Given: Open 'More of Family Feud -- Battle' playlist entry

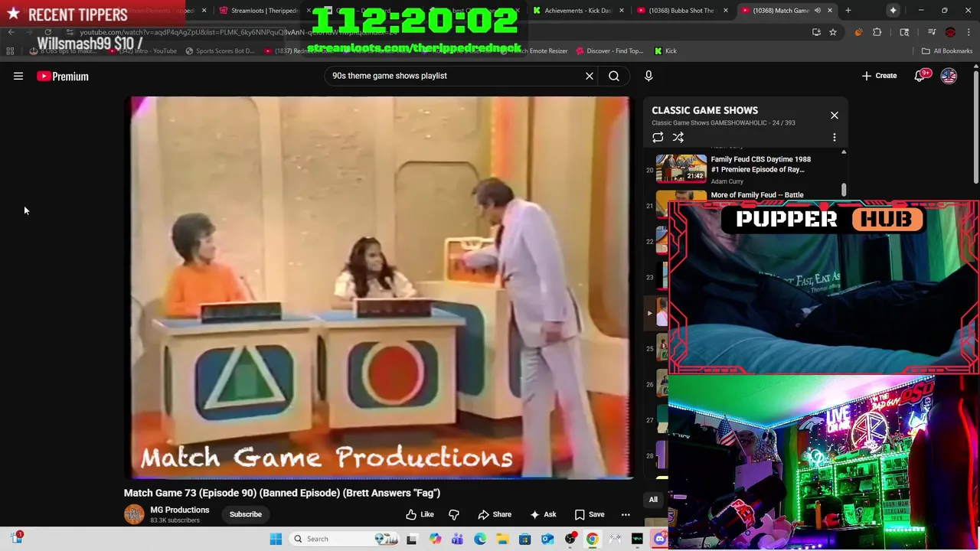Looking at the screenshot, I should point(756,195).
